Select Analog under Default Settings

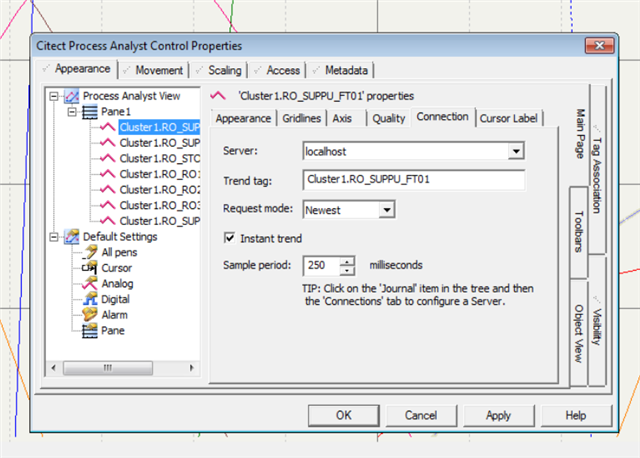pos(117,283)
